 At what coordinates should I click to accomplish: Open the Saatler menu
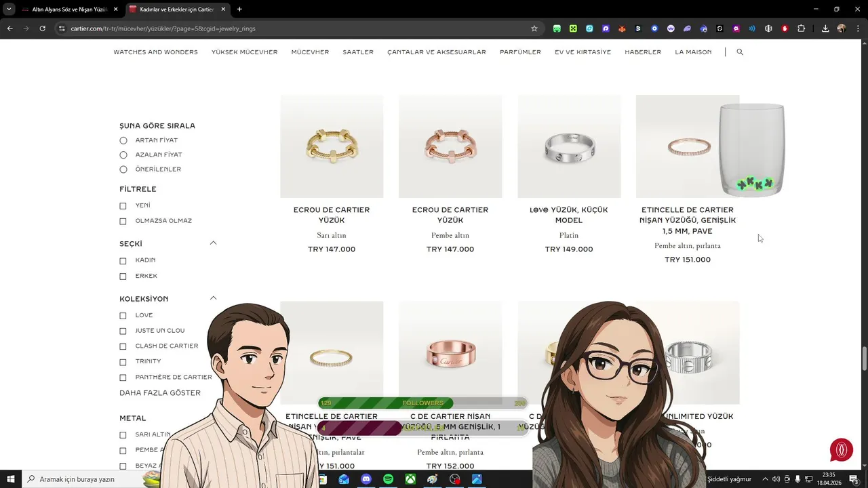point(358,52)
